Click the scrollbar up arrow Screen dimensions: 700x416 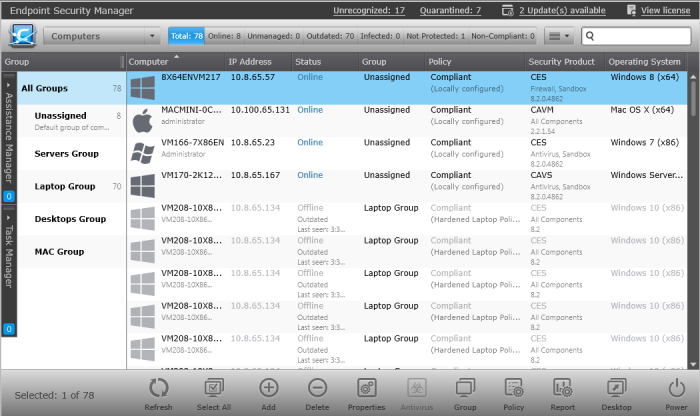tap(693, 77)
